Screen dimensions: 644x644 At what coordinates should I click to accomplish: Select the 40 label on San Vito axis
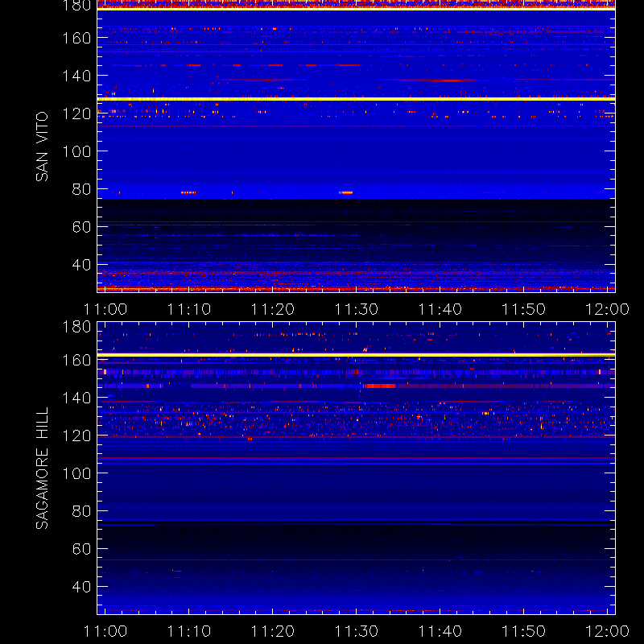81,265
